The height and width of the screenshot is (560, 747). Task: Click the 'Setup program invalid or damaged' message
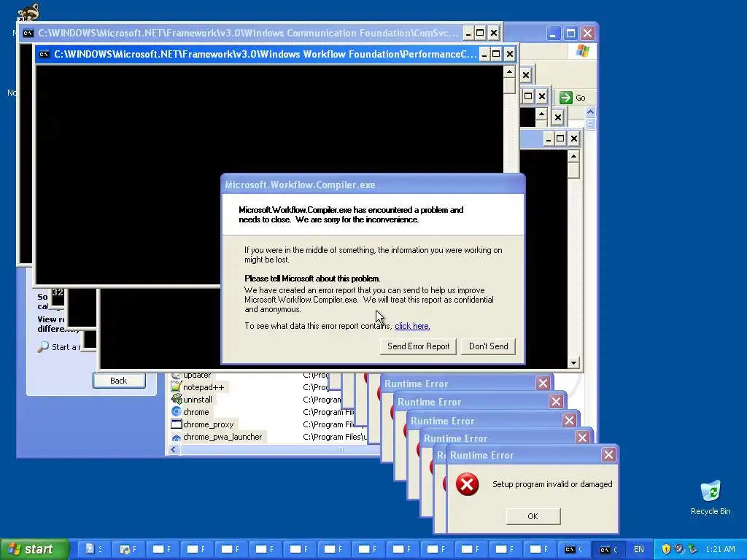[x=552, y=484]
